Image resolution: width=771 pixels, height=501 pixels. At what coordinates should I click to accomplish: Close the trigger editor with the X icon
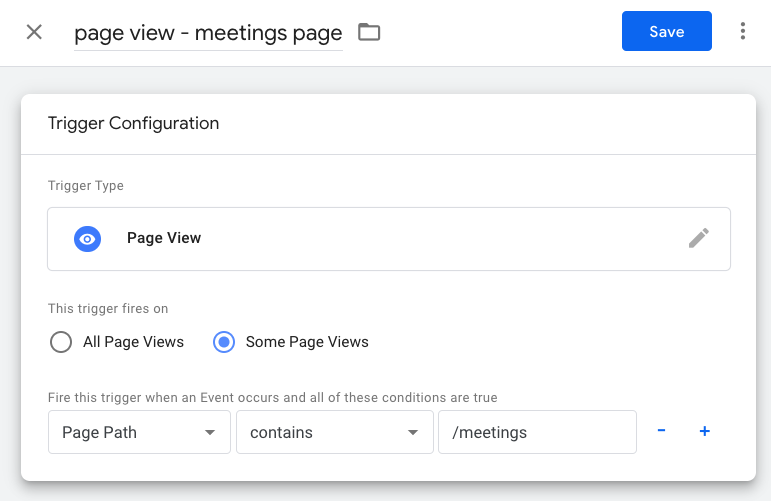coord(34,32)
